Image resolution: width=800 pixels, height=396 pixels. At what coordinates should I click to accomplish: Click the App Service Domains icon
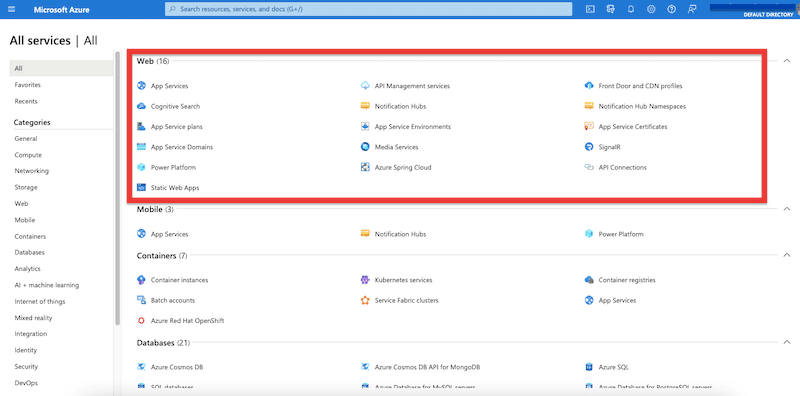tap(141, 147)
